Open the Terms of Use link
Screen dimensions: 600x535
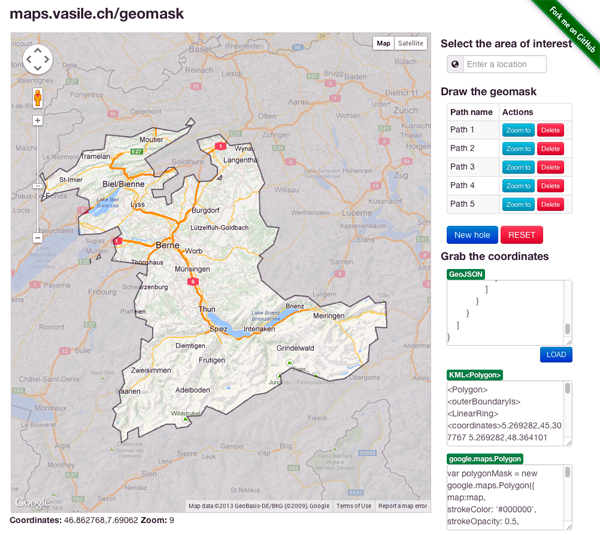click(x=354, y=506)
